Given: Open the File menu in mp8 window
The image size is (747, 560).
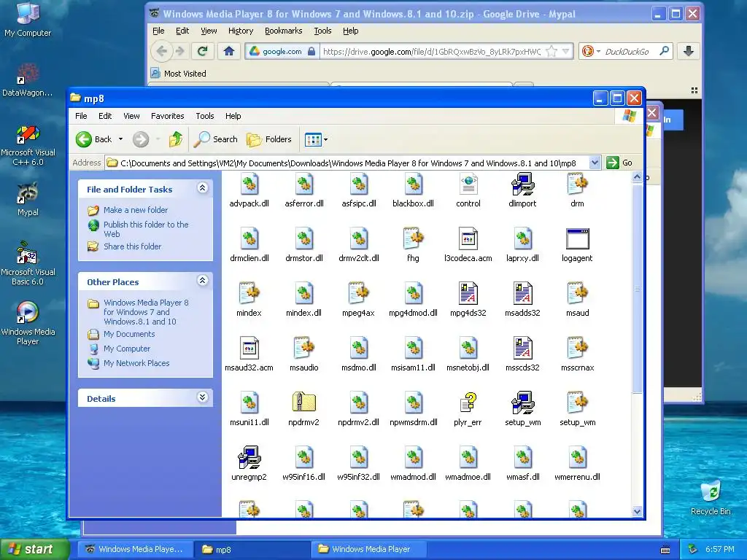Looking at the screenshot, I should (81, 116).
